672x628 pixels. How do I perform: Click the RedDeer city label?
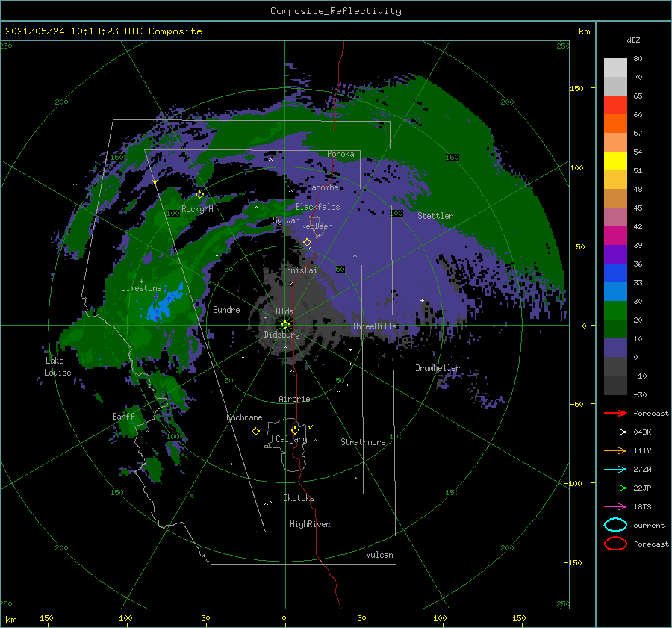317,226
